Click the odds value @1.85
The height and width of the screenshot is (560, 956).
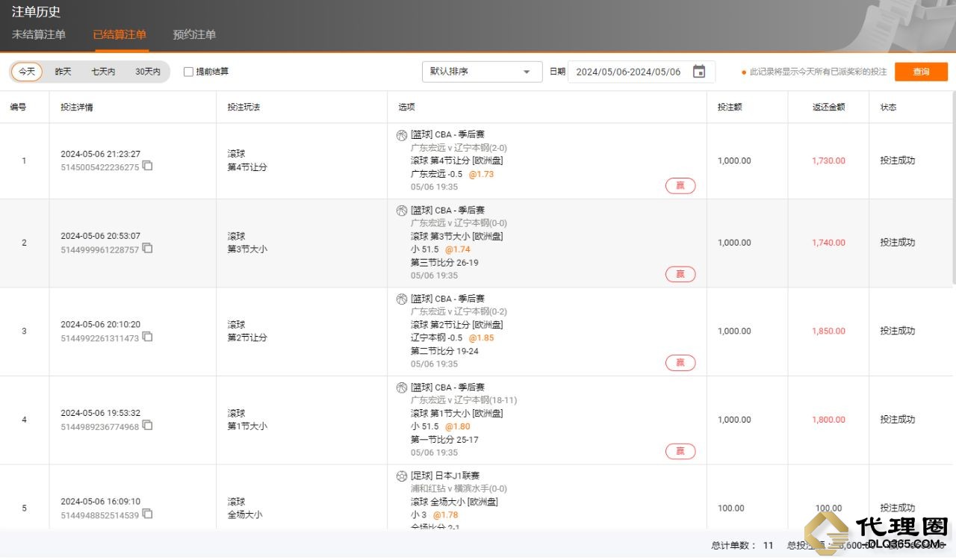(481, 337)
